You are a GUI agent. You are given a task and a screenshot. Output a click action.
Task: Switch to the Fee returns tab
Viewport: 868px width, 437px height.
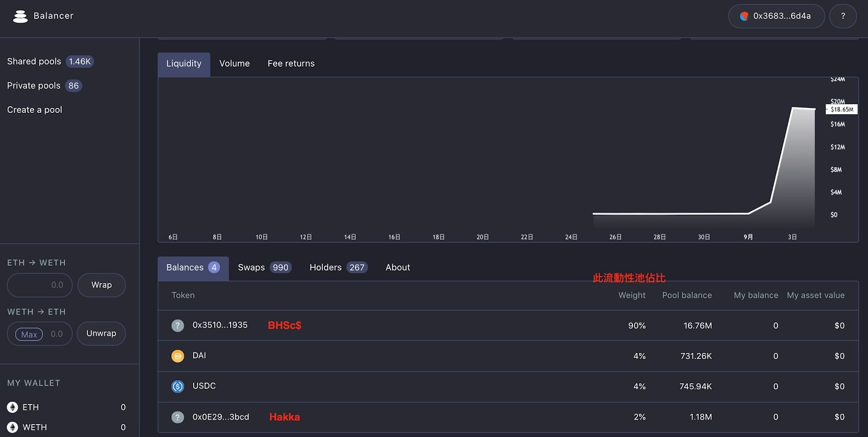(291, 64)
